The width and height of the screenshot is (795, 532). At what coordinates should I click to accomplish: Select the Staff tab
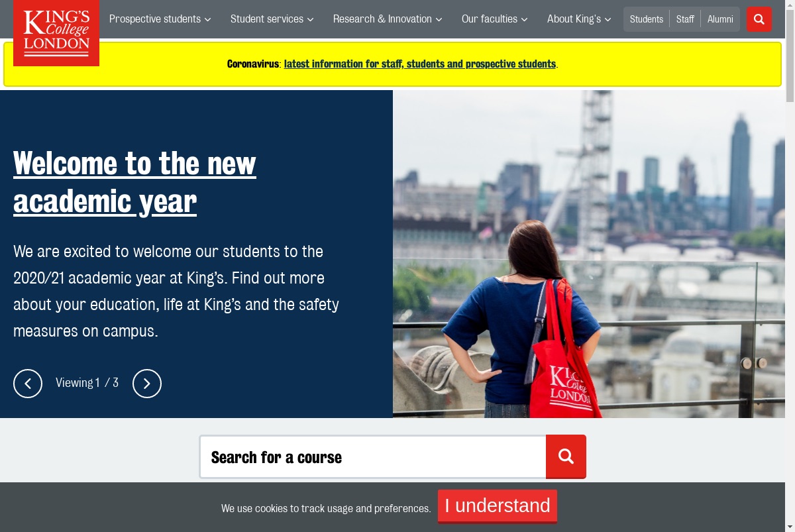[685, 19]
